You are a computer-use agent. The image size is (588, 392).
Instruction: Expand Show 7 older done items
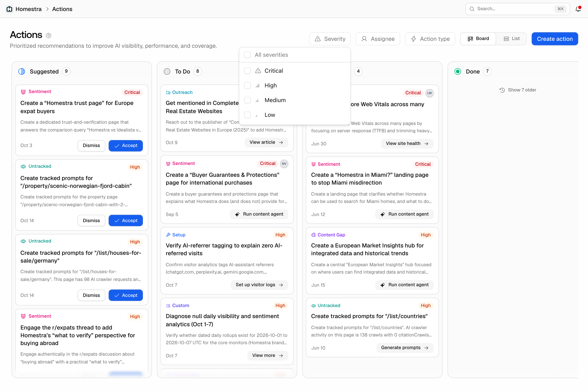coord(518,90)
